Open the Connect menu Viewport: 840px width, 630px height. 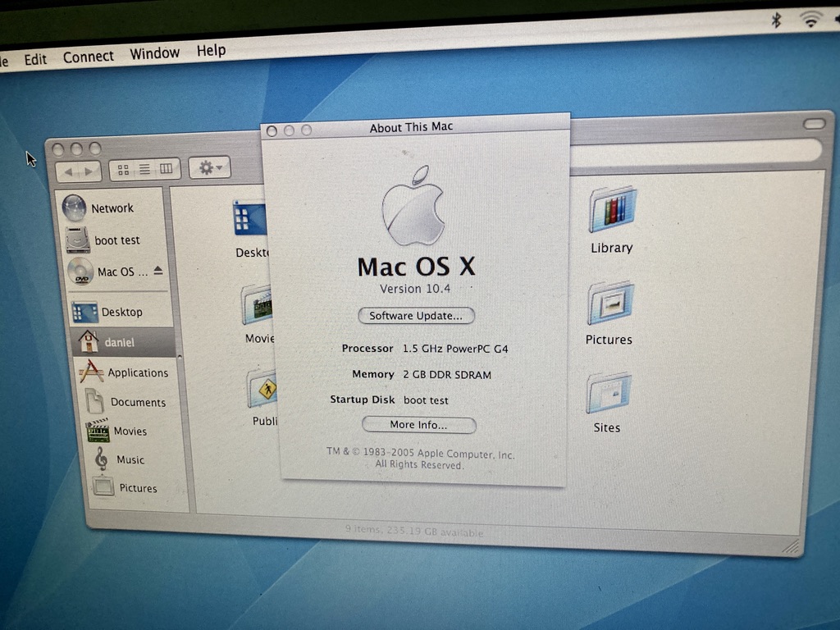coord(89,57)
